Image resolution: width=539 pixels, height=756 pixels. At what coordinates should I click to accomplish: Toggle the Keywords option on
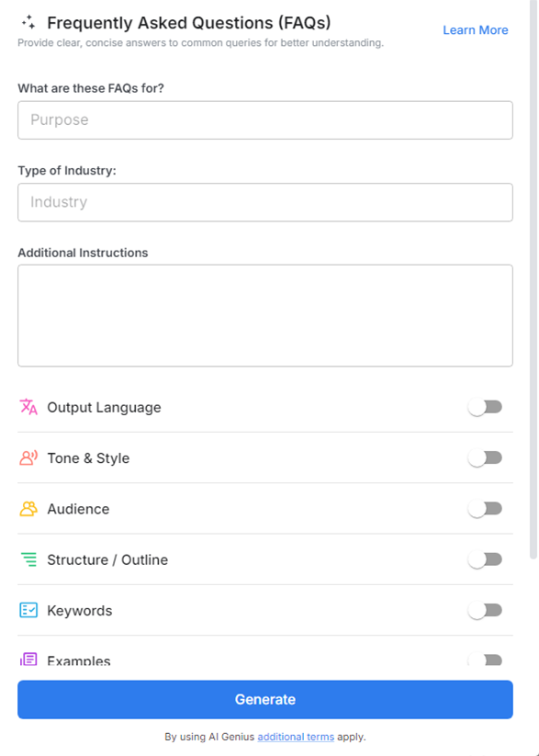[x=486, y=609]
